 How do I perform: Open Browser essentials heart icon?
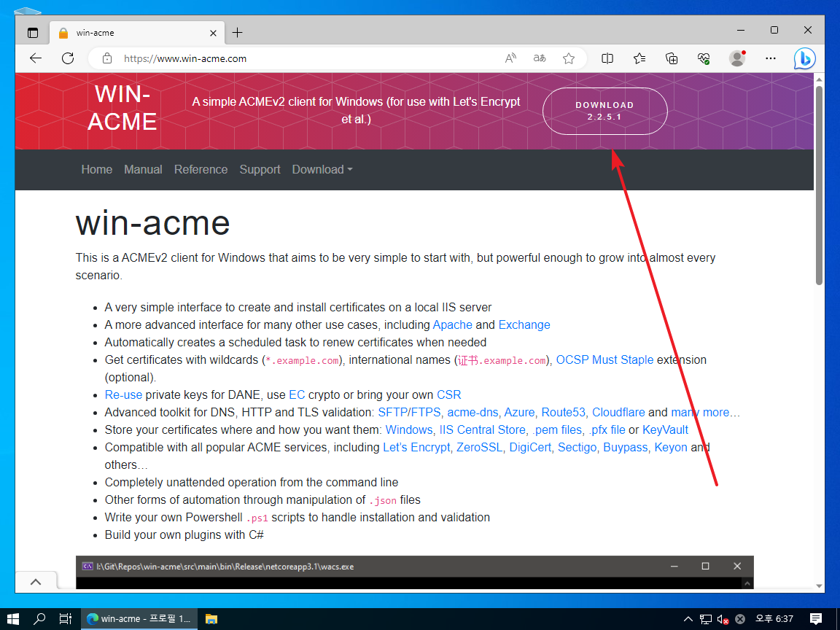704,58
